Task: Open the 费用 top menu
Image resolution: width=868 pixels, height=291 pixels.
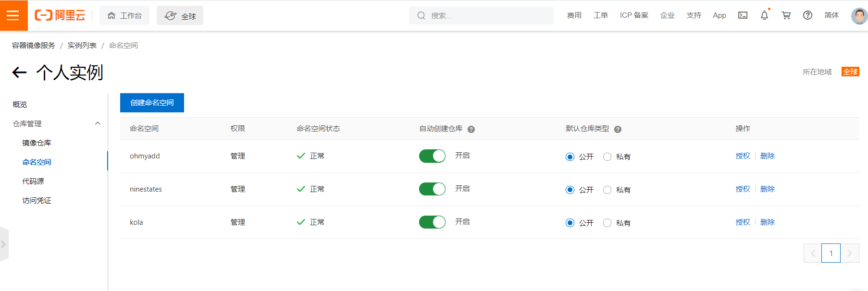Action: pos(574,15)
